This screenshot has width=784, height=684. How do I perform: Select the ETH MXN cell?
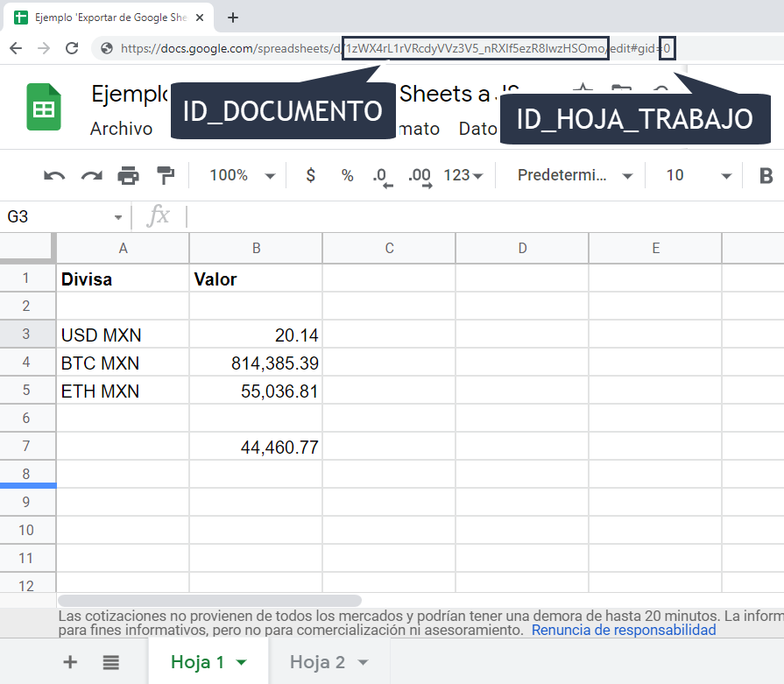[x=123, y=391]
